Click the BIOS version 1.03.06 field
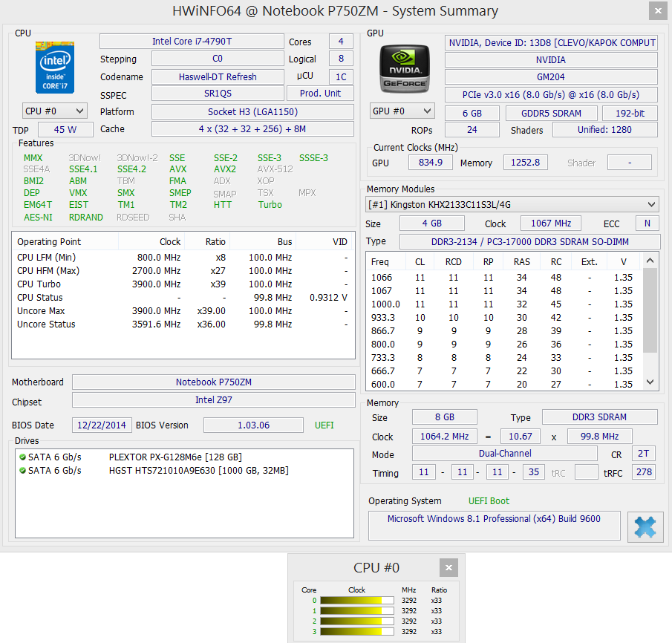 pyautogui.click(x=253, y=425)
